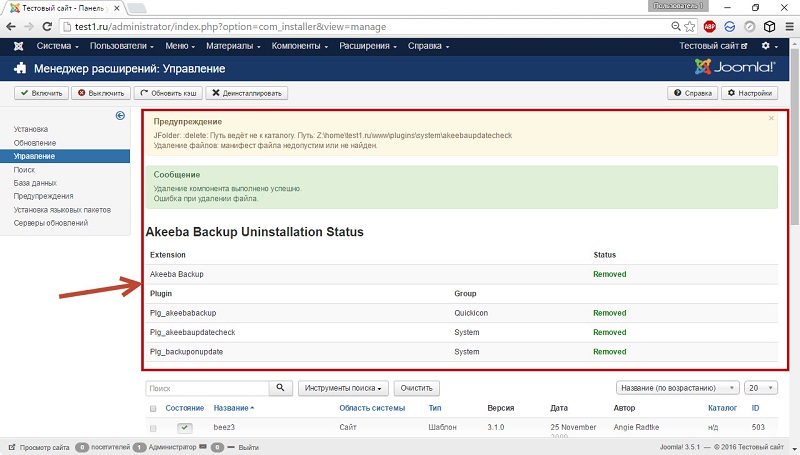The width and height of the screenshot is (800, 455).
Task: Select the Тестовый сайт browser tab
Action: pyautogui.click(x=64, y=8)
